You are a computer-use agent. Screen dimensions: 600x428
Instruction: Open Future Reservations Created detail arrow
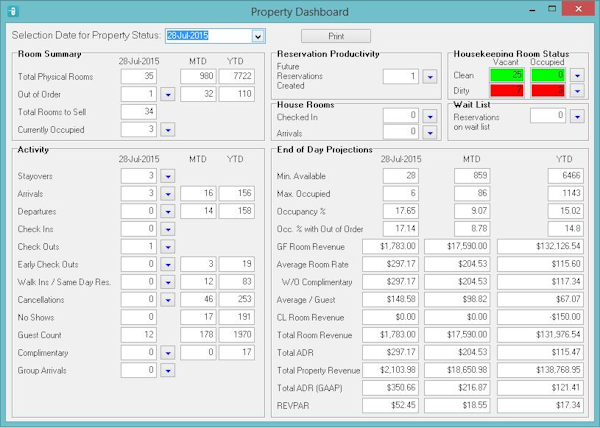[431, 75]
